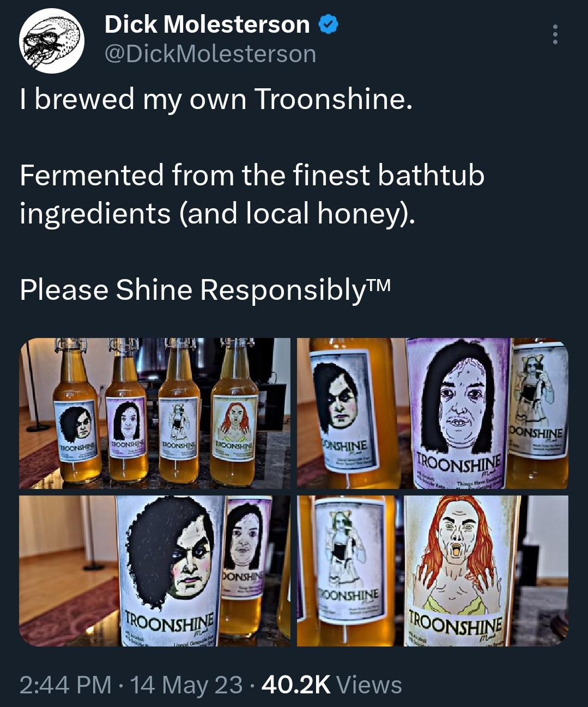
Task: Open the bottom-right photo with red-haired label
Action: (x=433, y=571)
